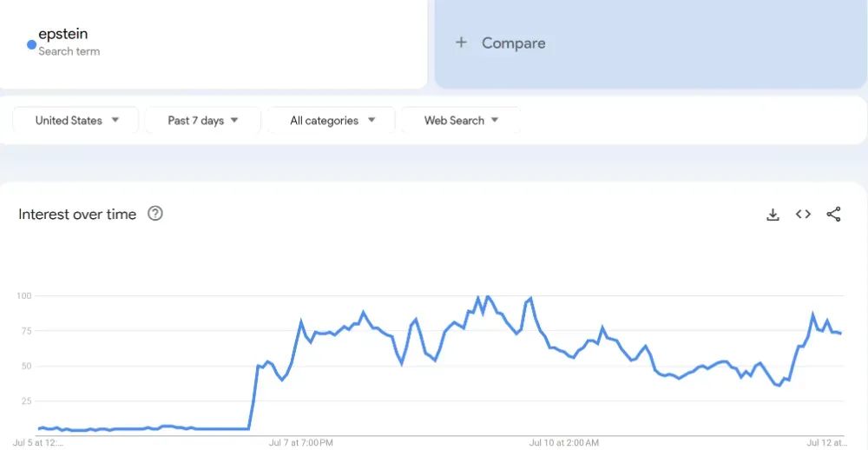The width and height of the screenshot is (868, 450).
Task: Expand the All categories dropdown
Action: [x=332, y=121]
